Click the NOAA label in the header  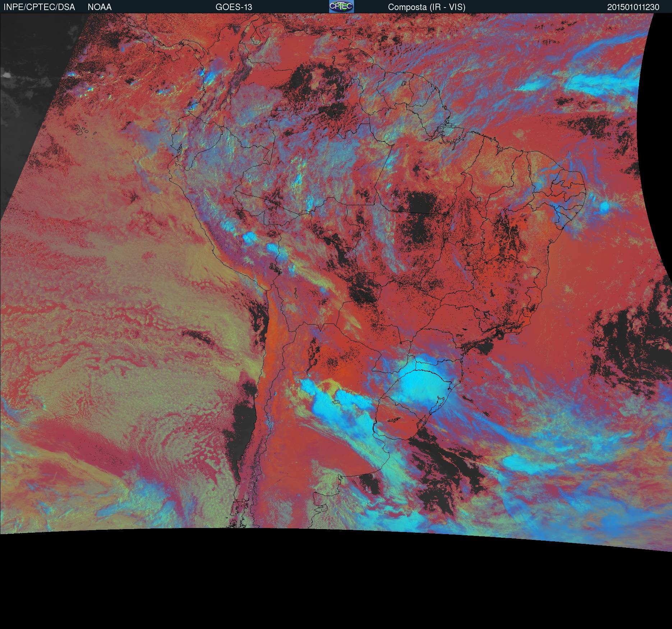(x=100, y=7)
